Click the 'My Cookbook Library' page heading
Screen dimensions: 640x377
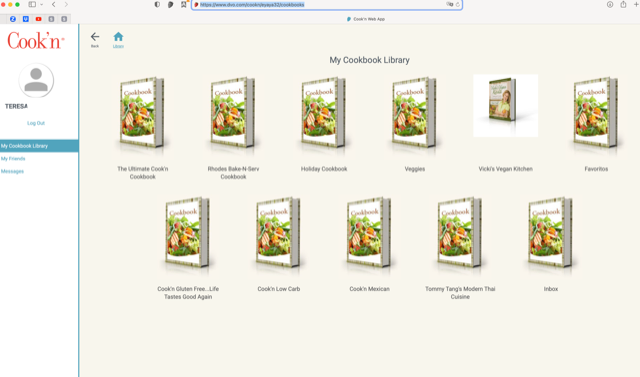(x=369, y=60)
